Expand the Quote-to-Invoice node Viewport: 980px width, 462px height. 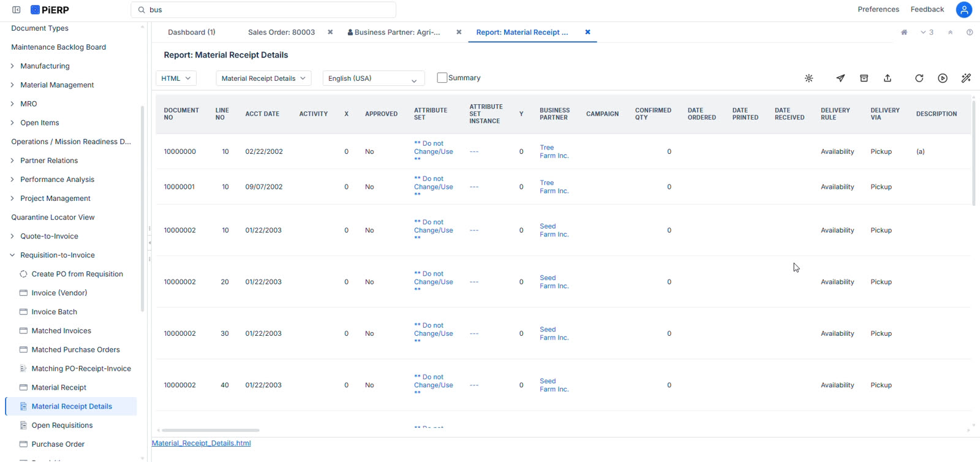pyautogui.click(x=12, y=237)
